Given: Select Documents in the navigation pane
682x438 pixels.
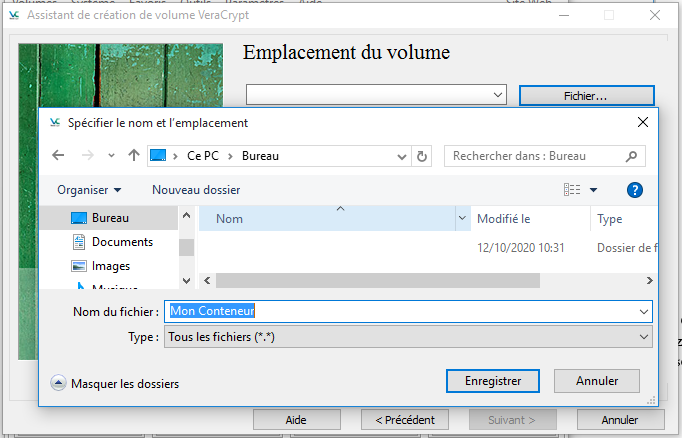Looking at the screenshot, I should tap(112, 242).
